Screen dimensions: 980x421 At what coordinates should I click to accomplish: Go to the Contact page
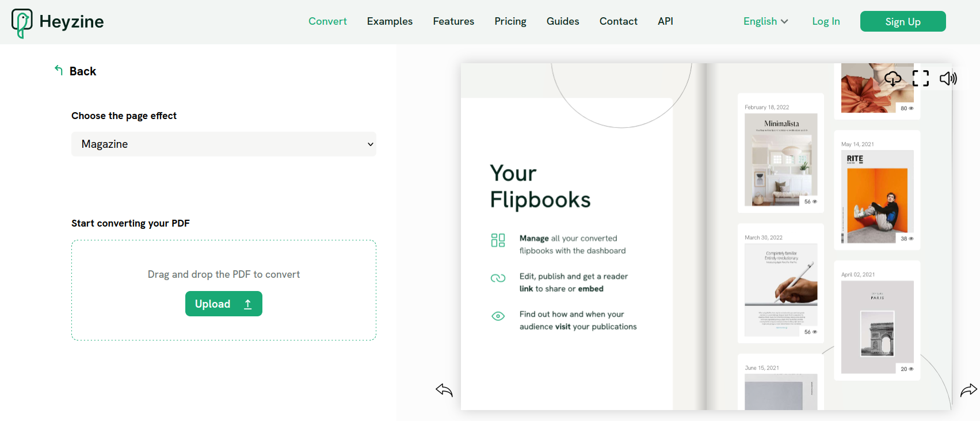619,21
